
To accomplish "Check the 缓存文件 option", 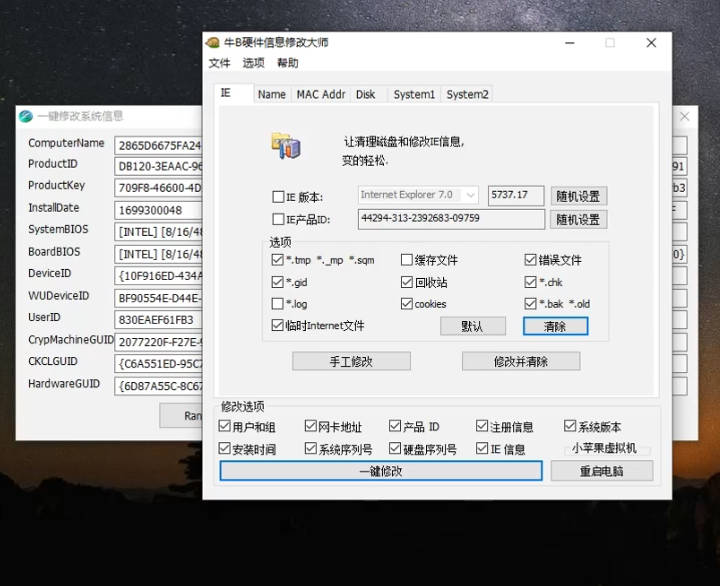I will (407, 260).
